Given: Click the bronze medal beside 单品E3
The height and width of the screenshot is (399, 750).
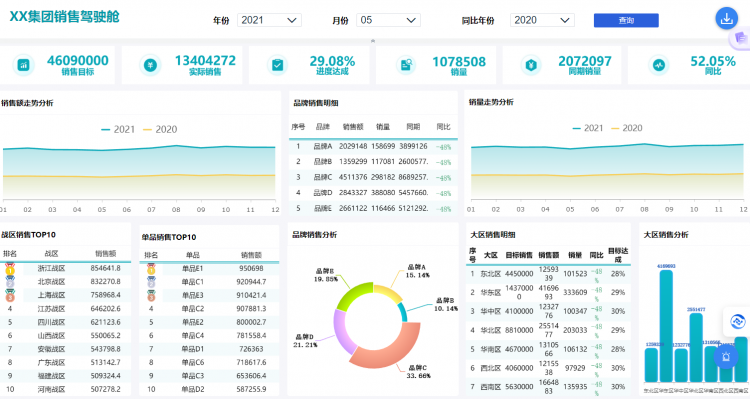Looking at the screenshot, I should point(151,296).
